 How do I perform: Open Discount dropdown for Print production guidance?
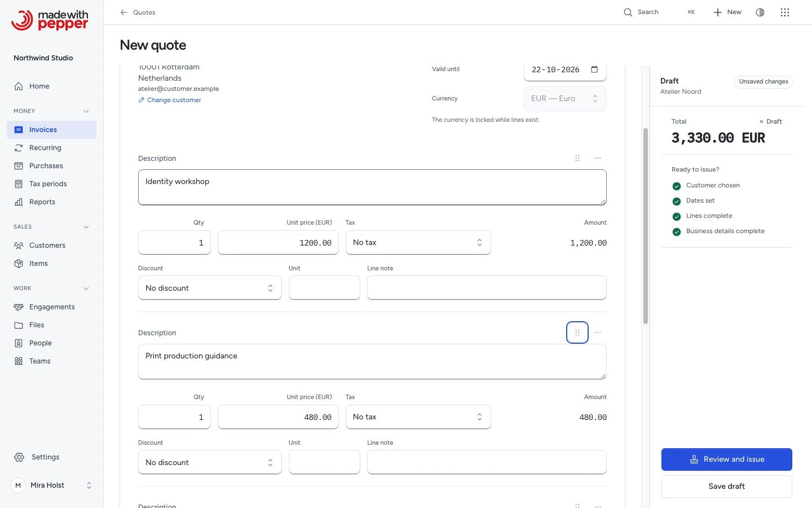pyautogui.click(x=210, y=462)
